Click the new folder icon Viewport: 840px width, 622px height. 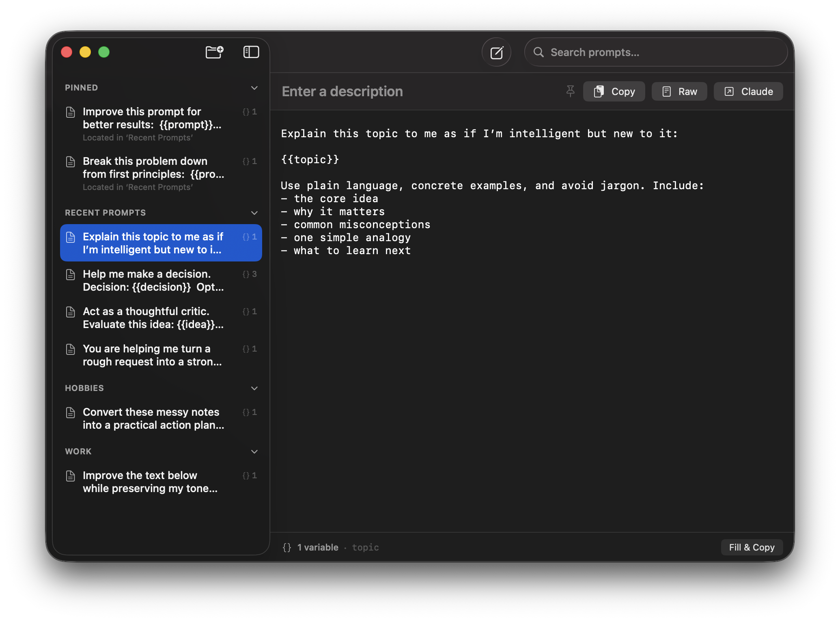click(x=215, y=52)
